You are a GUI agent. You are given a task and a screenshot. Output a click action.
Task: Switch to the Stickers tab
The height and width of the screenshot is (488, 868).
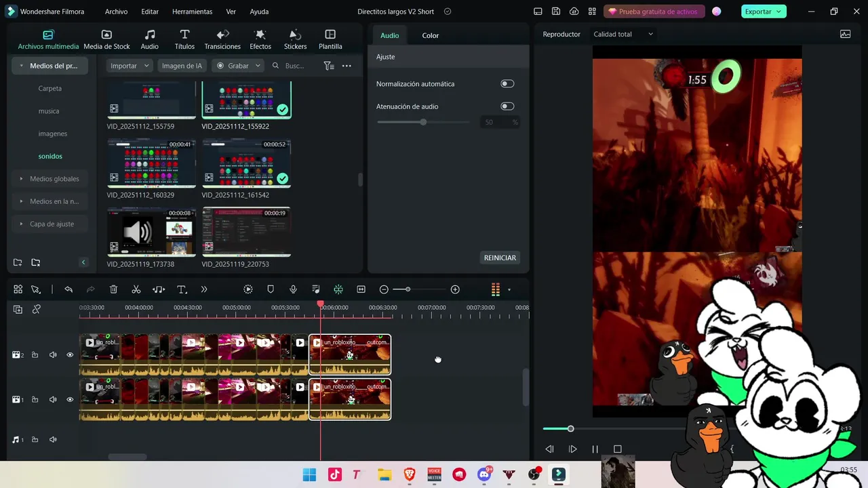pyautogui.click(x=295, y=40)
